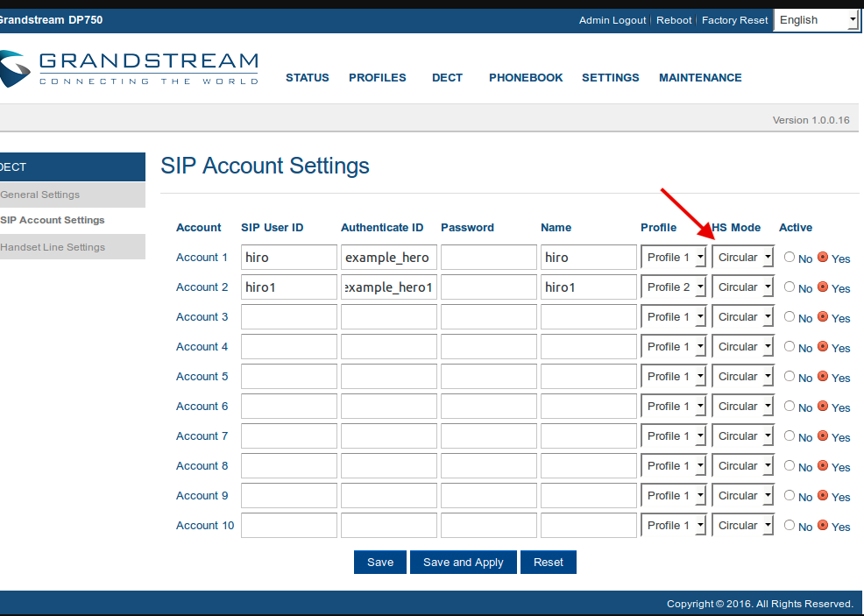Select Yes radio for Account 10

823,525
